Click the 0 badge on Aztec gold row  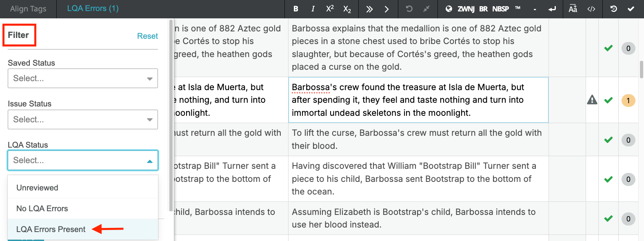[628, 49]
